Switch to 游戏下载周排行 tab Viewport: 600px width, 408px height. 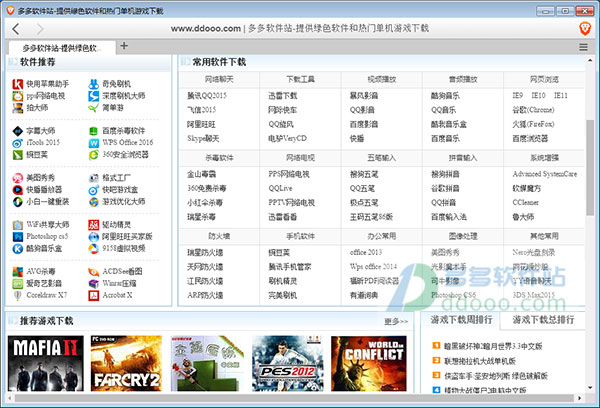pyautogui.click(x=461, y=320)
